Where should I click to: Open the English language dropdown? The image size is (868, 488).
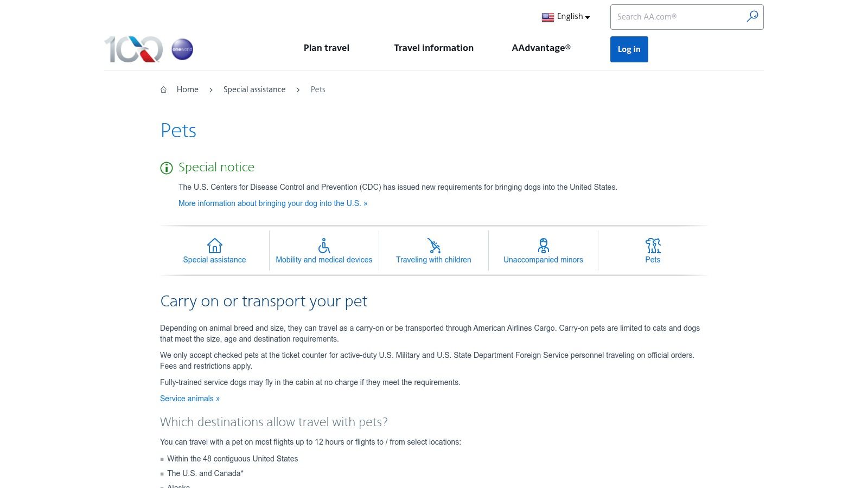(570, 16)
